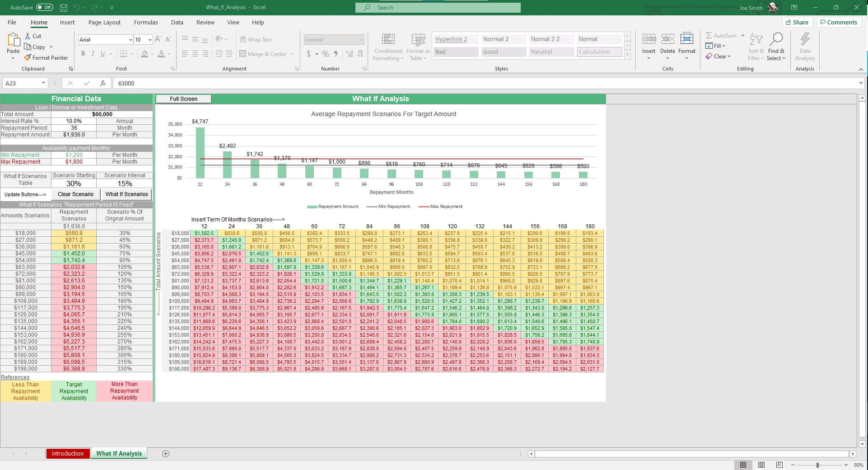
Task: Apply Bold formatting
Action: click(83, 54)
